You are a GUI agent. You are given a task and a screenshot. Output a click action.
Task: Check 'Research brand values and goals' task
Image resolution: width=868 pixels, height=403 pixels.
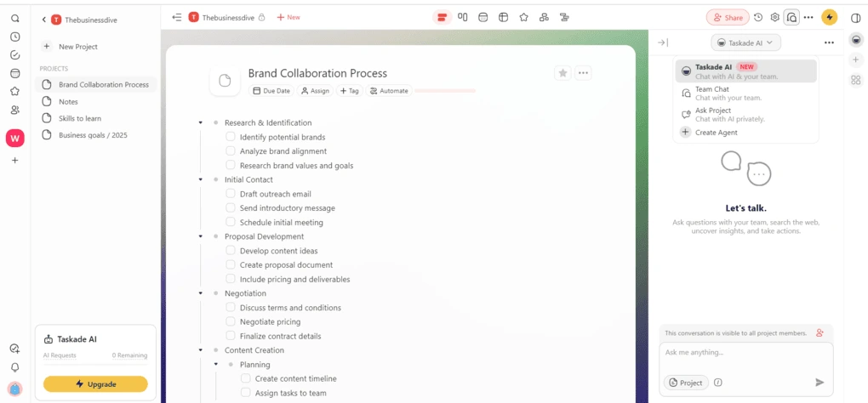pyautogui.click(x=231, y=165)
